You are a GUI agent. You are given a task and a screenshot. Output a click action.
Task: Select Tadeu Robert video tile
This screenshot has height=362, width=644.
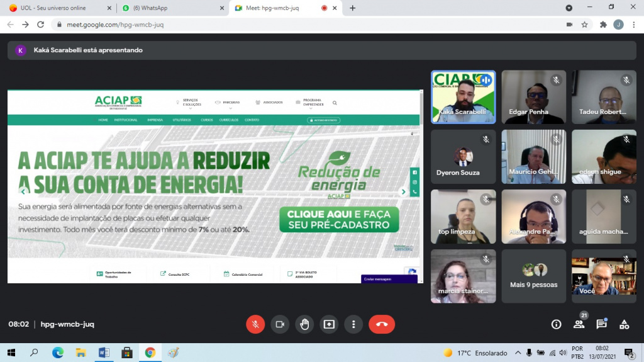point(604,97)
